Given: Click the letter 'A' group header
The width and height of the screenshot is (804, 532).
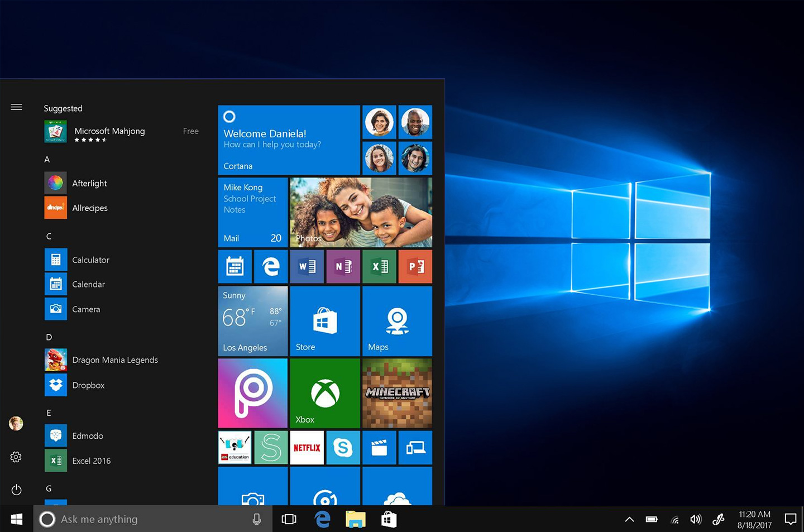Looking at the screenshot, I should click(47, 160).
